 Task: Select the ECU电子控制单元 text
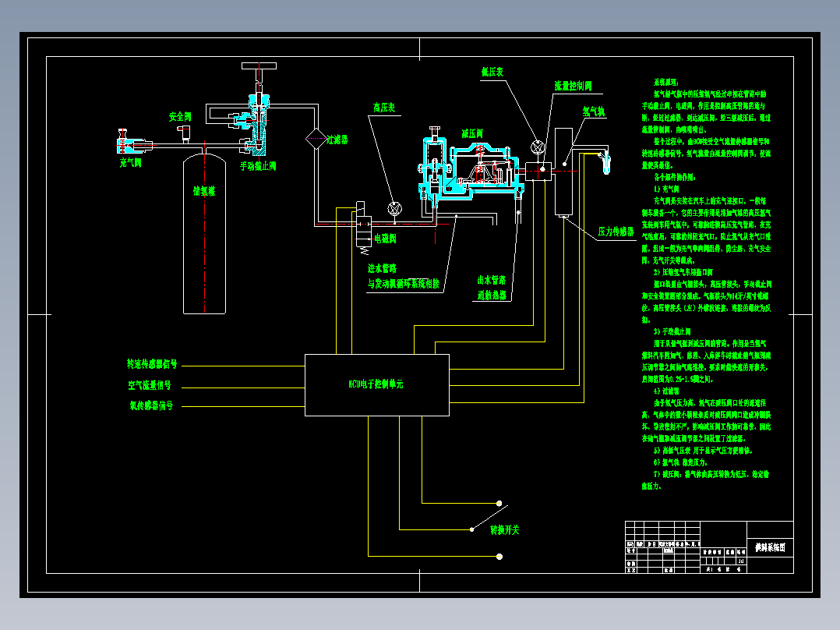pos(376,384)
